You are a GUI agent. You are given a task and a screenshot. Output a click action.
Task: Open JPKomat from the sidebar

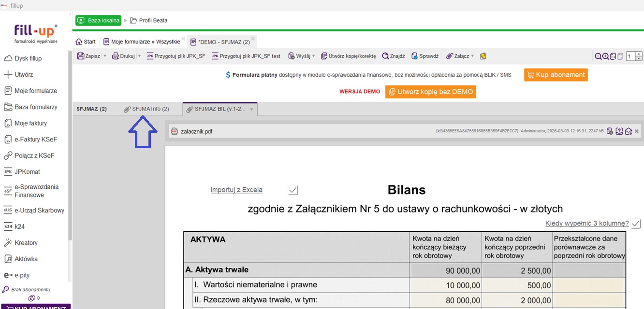click(x=27, y=172)
